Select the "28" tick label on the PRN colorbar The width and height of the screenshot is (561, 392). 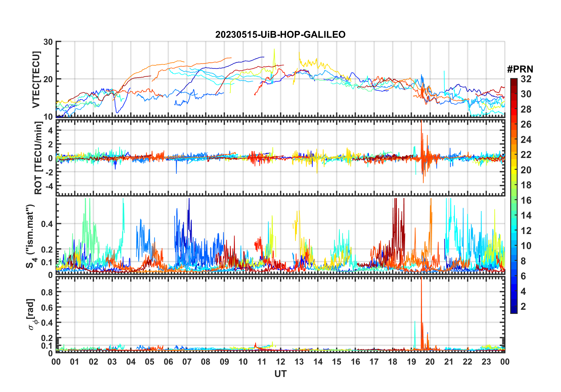pyautogui.click(x=526, y=109)
